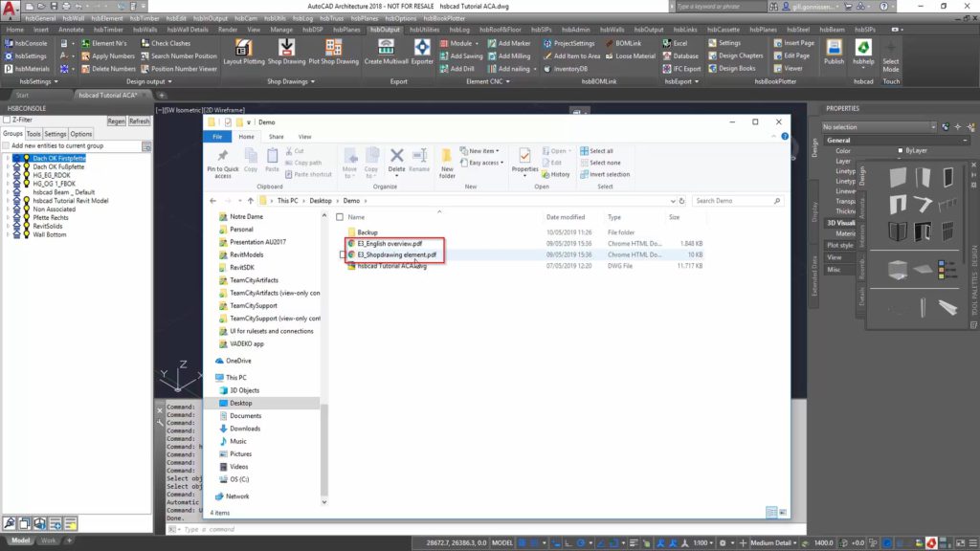The height and width of the screenshot is (551, 980).
Task: Run Check Clashes command
Action: (x=166, y=43)
